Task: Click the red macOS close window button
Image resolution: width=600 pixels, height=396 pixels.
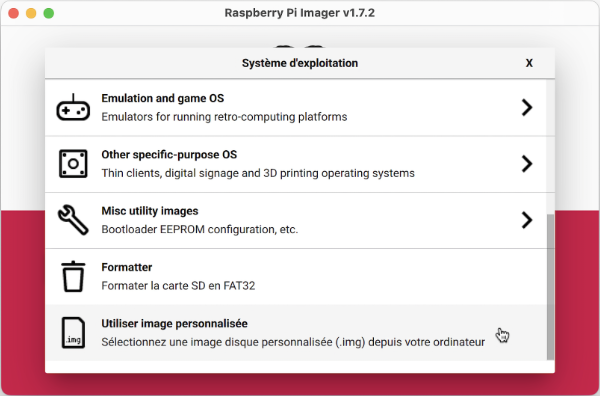Action: pos(14,13)
